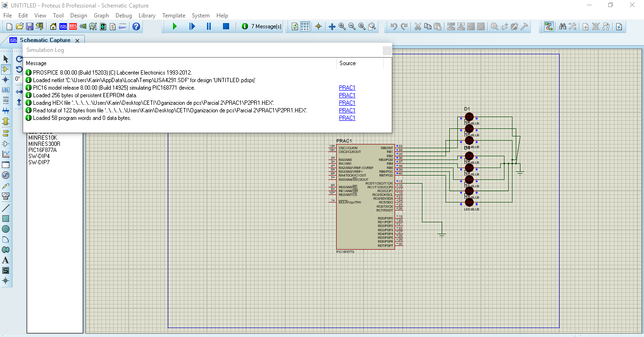Open PRAC1 link on the Loading HEX row
This screenshot has height=337, width=644.
(347, 103)
